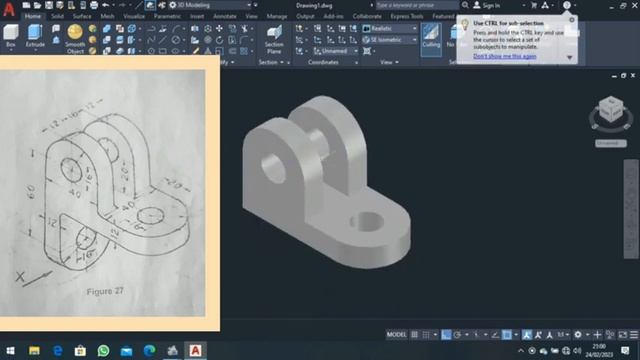Open the Annotate ribbon tab
This screenshot has height=360, width=640.
click(225, 16)
